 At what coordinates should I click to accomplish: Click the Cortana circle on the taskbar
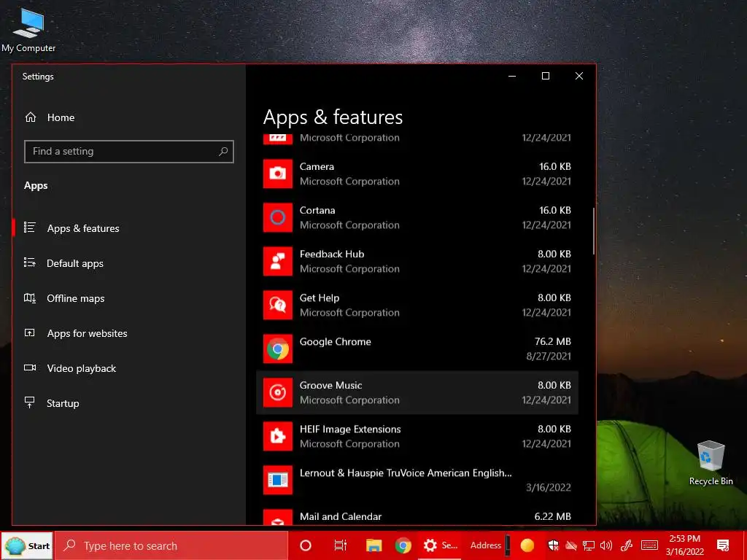click(x=306, y=545)
